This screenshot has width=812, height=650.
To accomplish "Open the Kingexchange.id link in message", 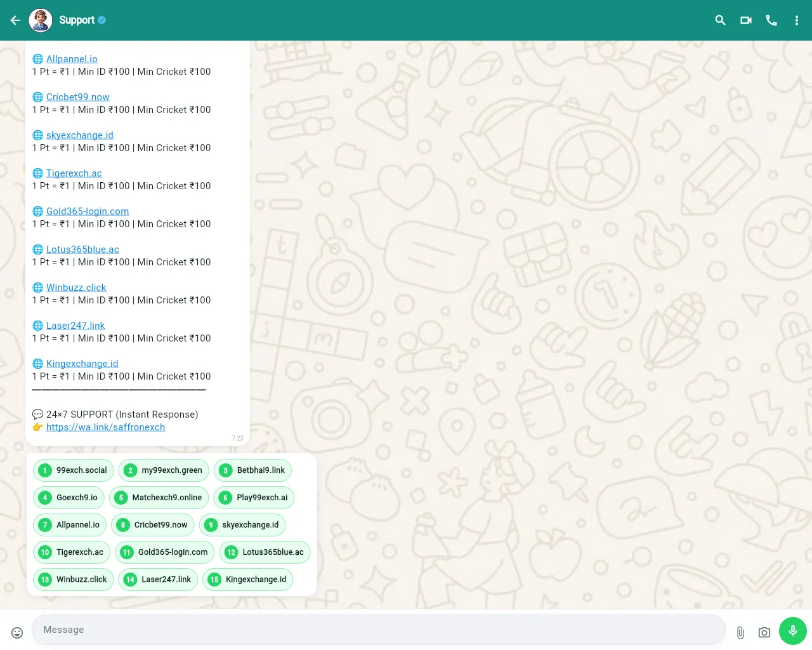I will 82,364.
